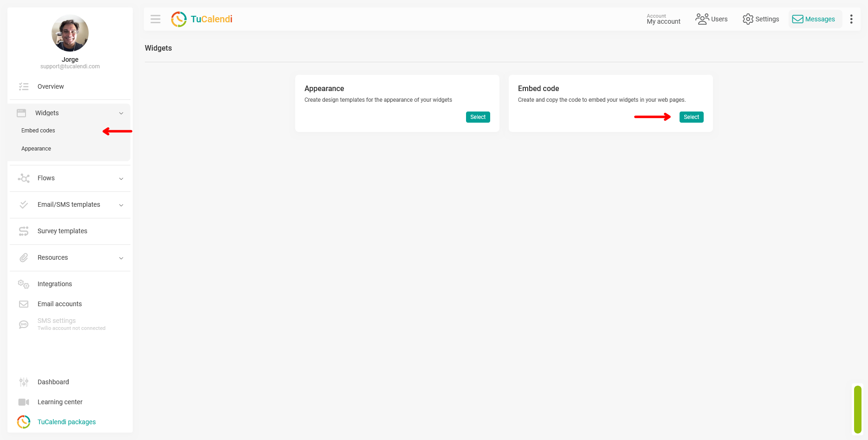Click the Dashboard sliders icon
Viewport: 868px width, 440px height.
(24, 382)
